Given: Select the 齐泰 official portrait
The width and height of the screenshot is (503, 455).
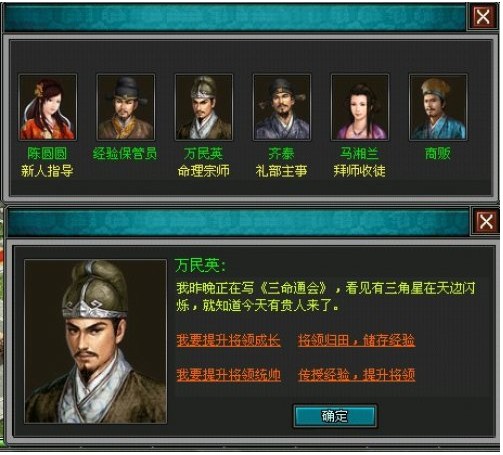Looking at the screenshot, I should coord(282,107).
